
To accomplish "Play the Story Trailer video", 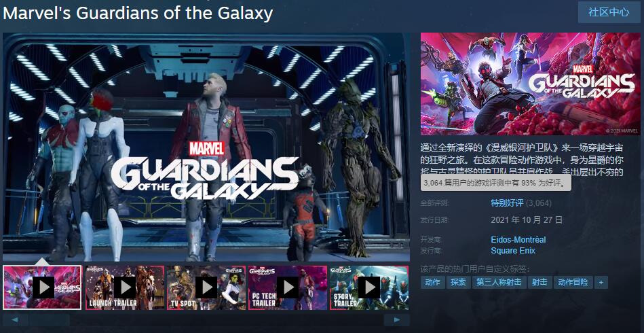I will pos(368,287).
